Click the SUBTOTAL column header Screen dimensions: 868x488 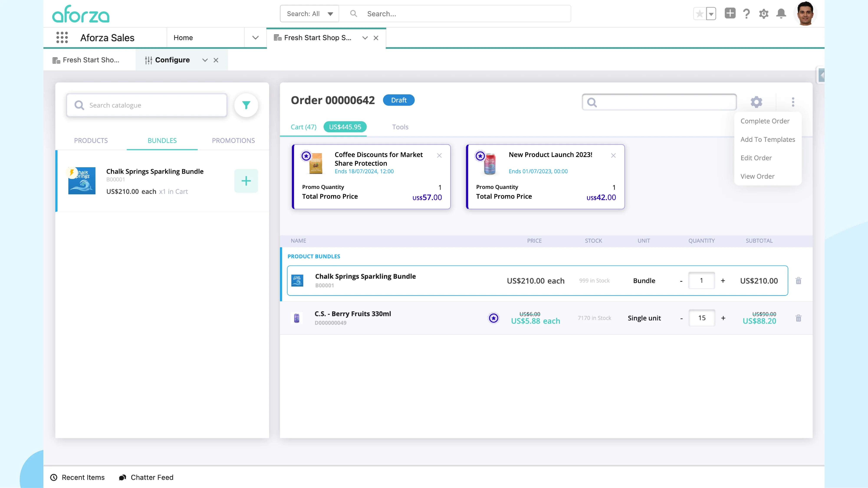(759, 241)
